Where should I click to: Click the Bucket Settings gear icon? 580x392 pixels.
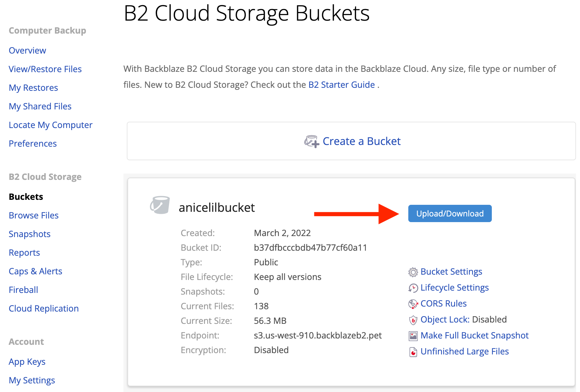[413, 272]
